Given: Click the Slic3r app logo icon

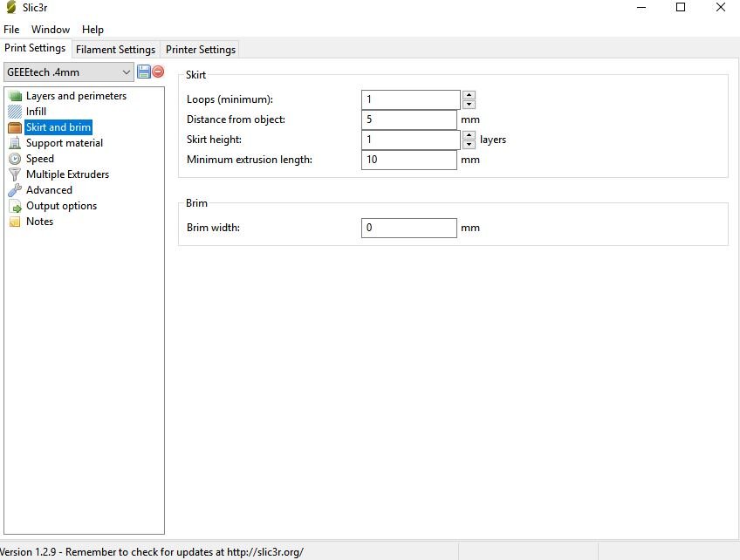Looking at the screenshot, I should click(x=10, y=7).
